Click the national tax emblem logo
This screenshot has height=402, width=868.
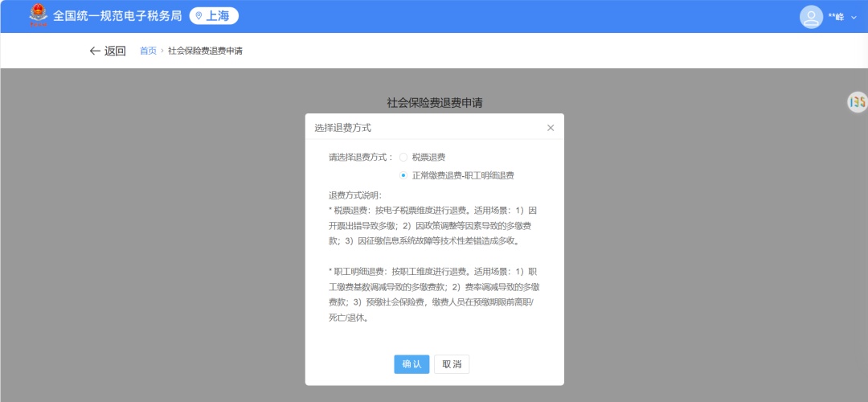[x=39, y=15]
